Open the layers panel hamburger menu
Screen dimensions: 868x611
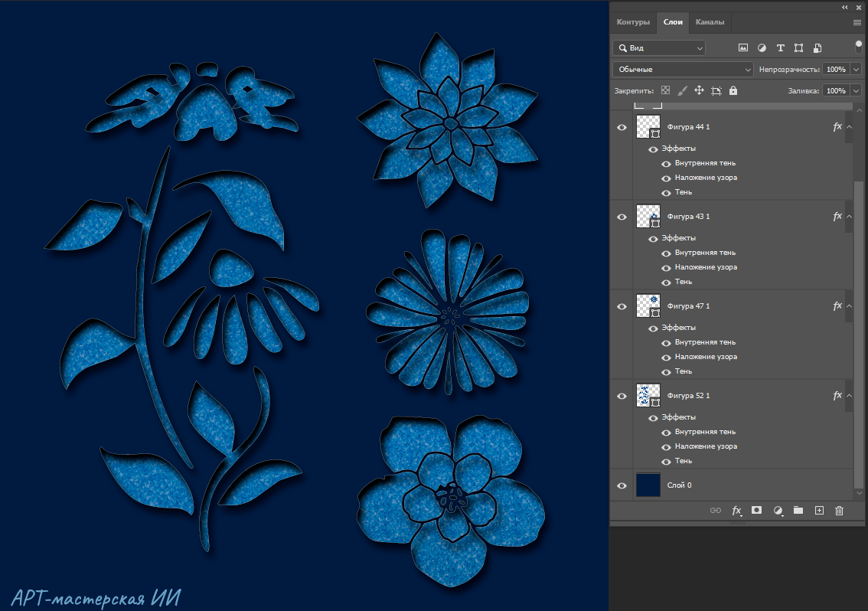[x=857, y=23]
